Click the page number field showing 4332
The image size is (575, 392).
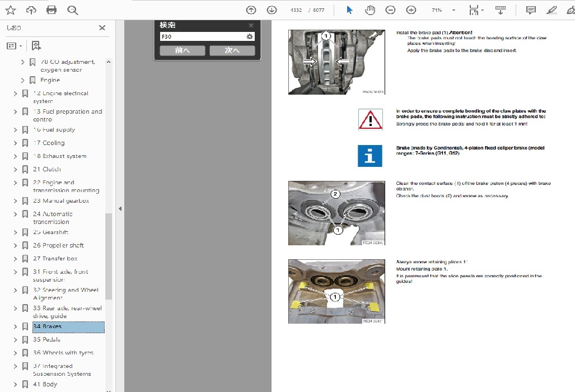(296, 10)
